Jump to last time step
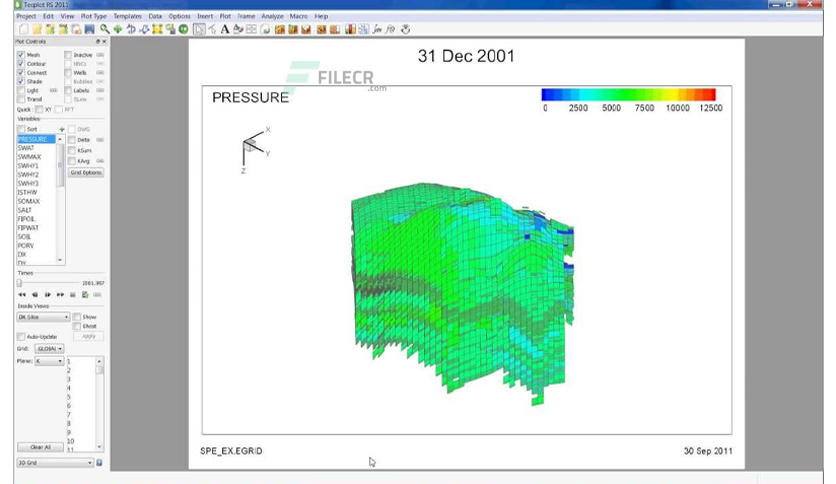The width and height of the screenshot is (836, 484). click(60, 295)
